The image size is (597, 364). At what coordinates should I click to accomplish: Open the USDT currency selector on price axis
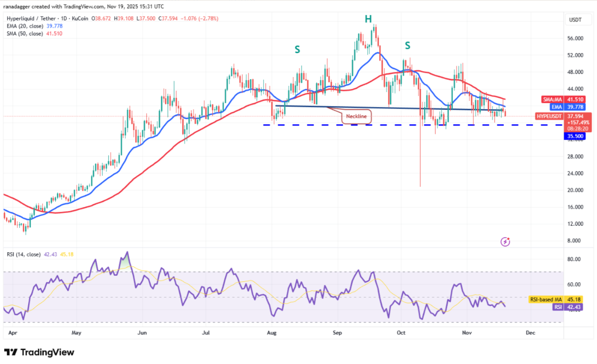tap(575, 19)
